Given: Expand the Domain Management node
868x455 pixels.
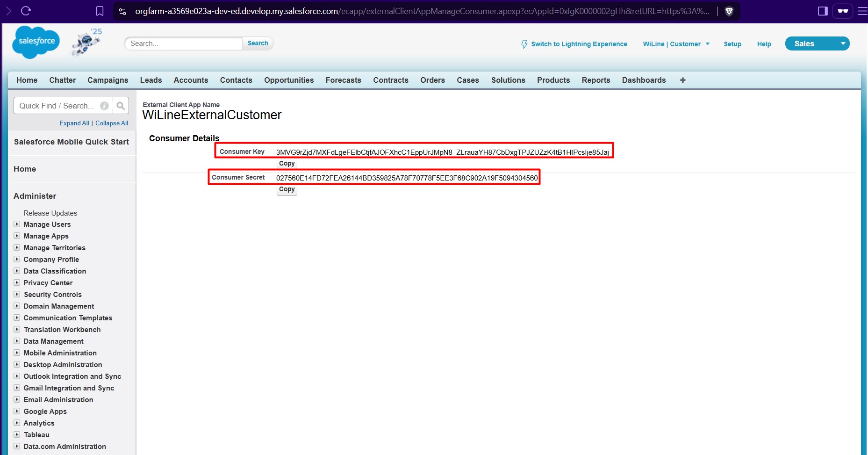Looking at the screenshot, I should 17,306.
